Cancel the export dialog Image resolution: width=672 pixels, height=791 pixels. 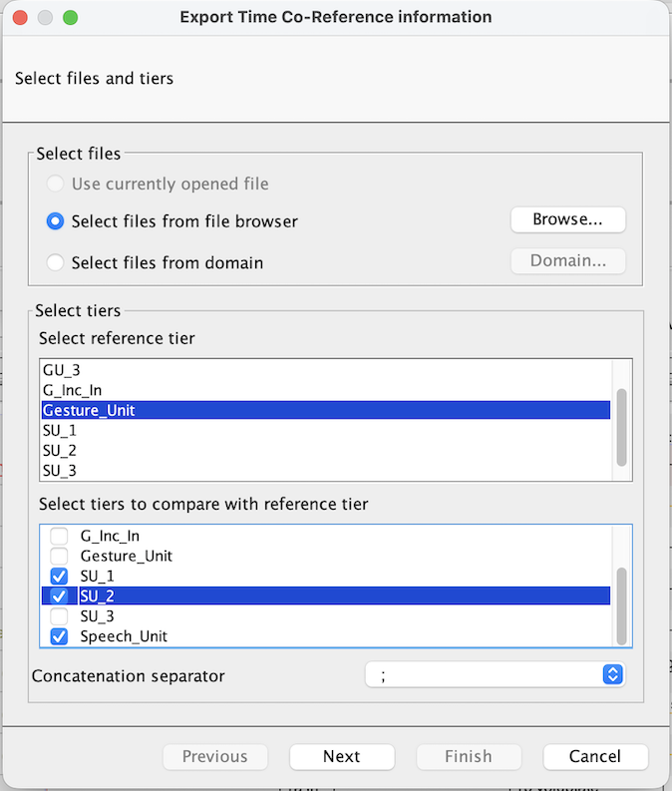[x=595, y=757]
